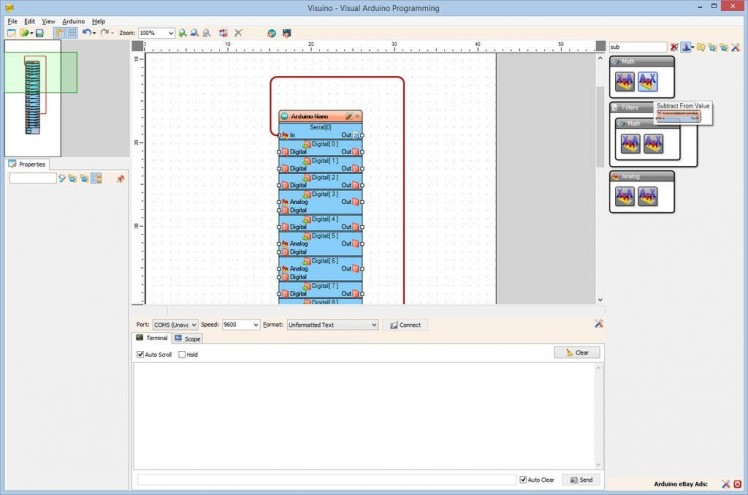Open the Zoom percentage dropdown

coord(171,33)
